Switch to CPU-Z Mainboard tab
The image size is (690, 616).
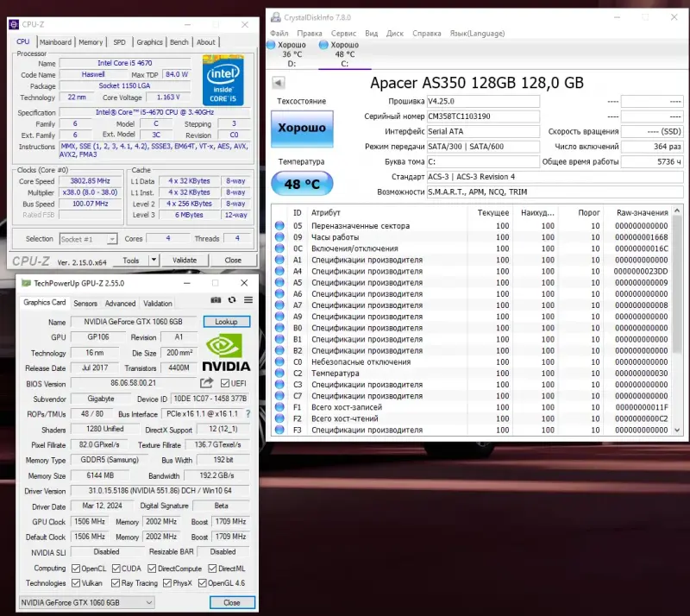pyautogui.click(x=55, y=42)
